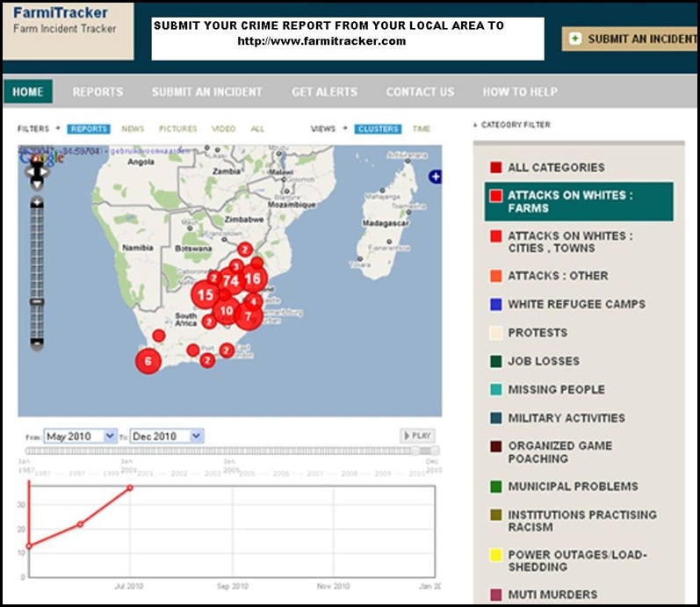Open HOW TO HELP page
The height and width of the screenshot is (607, 700).
[x=520, y=92]
